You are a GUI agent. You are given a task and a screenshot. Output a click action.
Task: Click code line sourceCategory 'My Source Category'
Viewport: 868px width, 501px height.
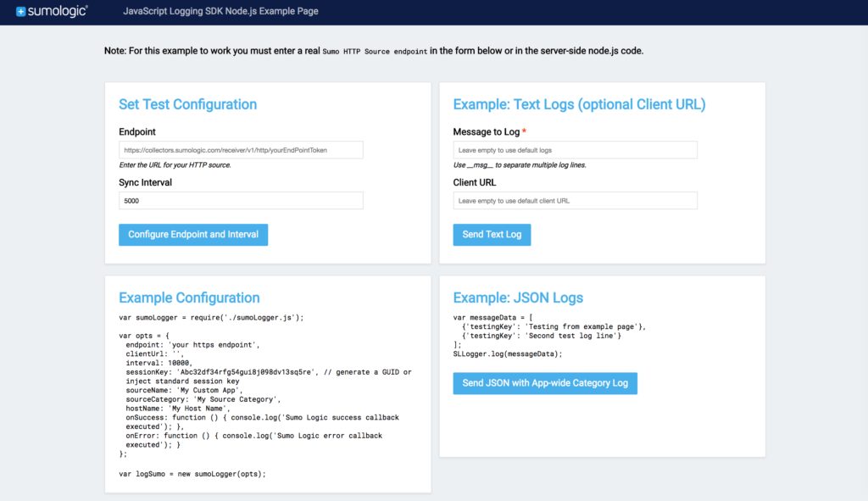coord(203,399)
